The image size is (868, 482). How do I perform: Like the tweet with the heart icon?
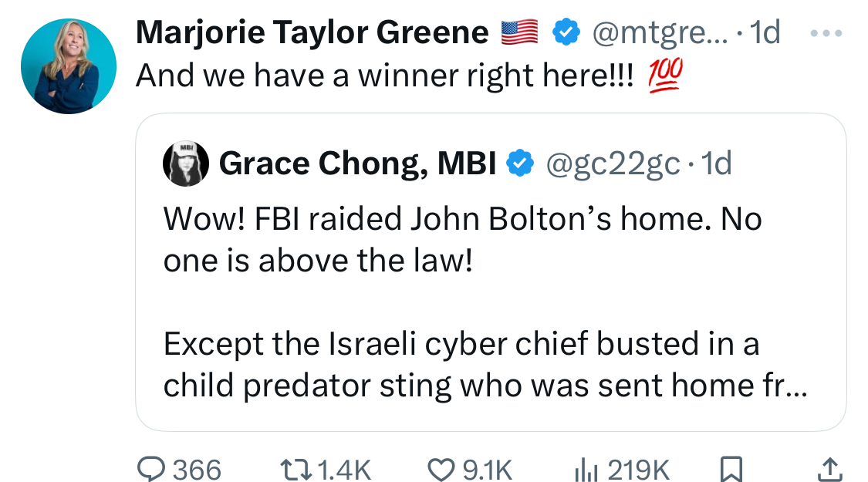pos(441,468)
